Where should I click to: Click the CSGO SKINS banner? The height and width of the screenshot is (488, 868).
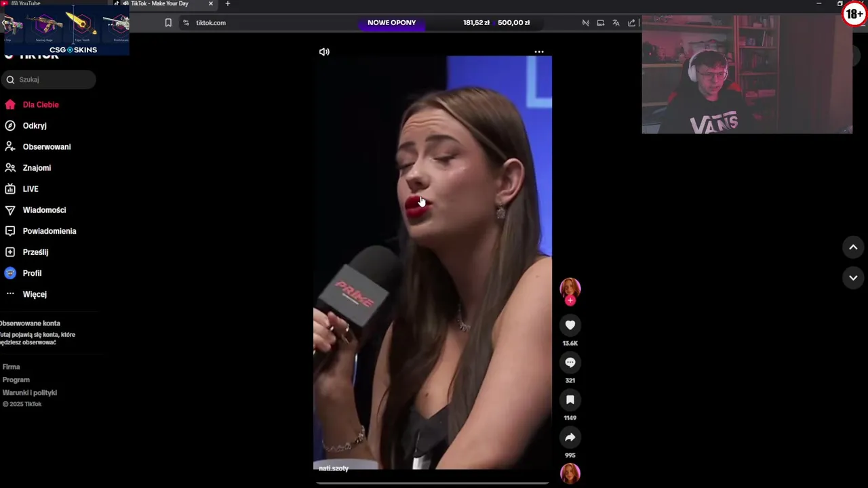pyautogui.click(x=66, y=30)
